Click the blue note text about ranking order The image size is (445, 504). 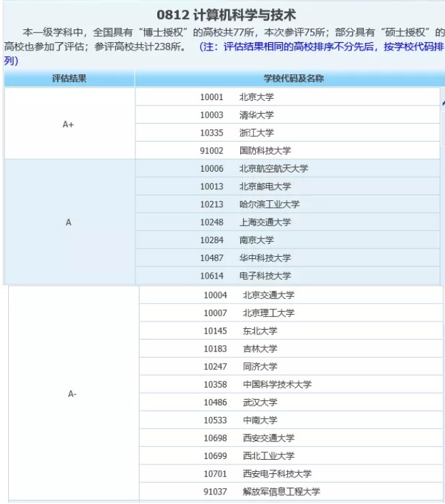click(320, 48)
